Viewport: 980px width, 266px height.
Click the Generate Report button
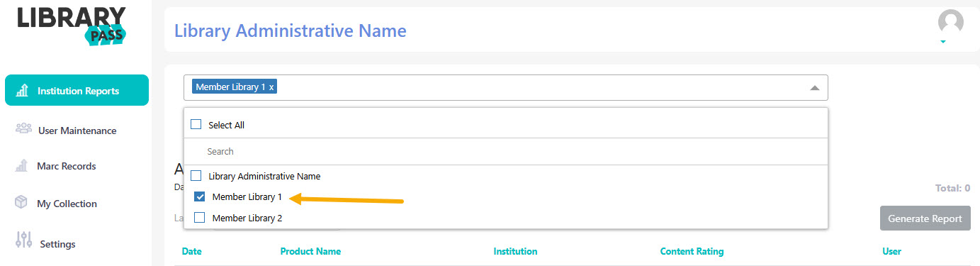coord(925,218)
